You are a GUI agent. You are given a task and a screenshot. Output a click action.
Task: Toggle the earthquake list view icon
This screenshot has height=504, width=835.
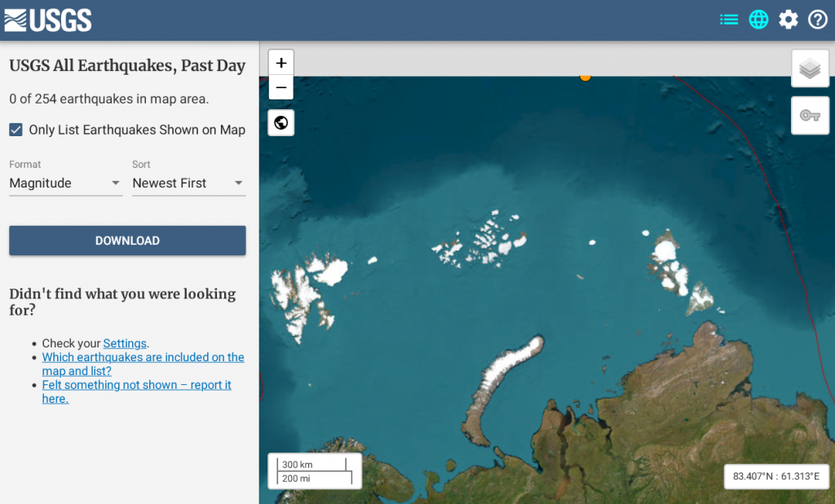729,20
